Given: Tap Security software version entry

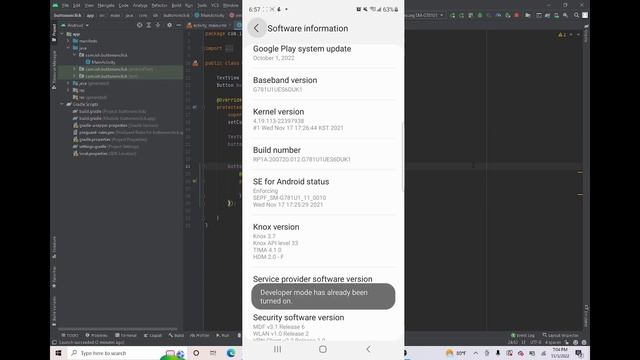Looking at the screenshot, I should [x=323, y=327].
